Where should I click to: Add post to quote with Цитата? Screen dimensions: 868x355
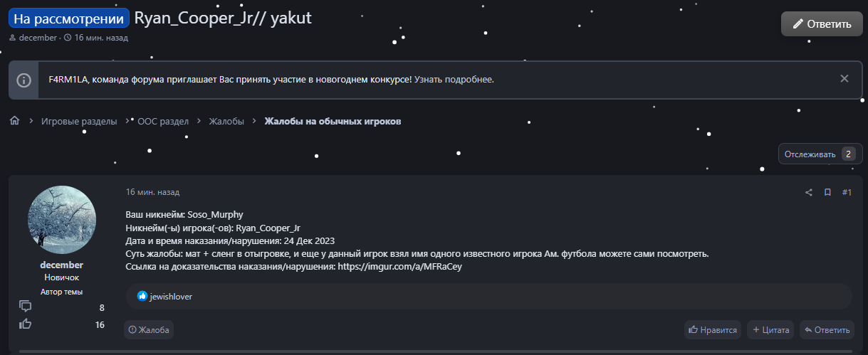pos(771,330)
